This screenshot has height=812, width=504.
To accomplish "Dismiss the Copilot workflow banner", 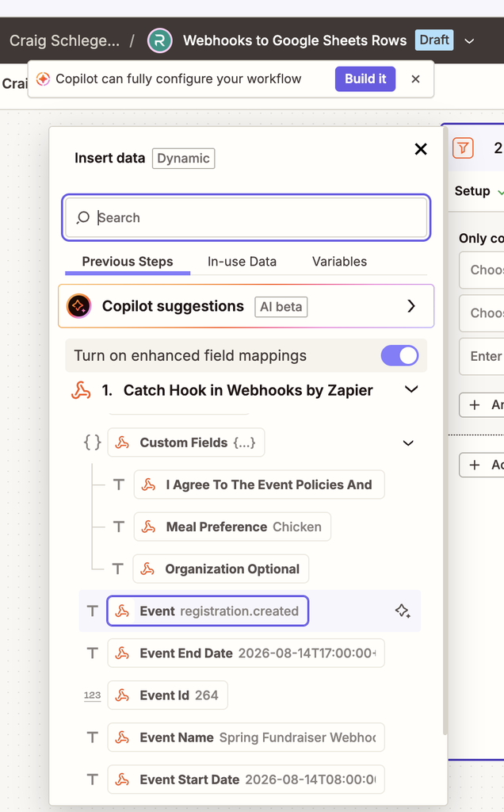I will tap(415, 79).
